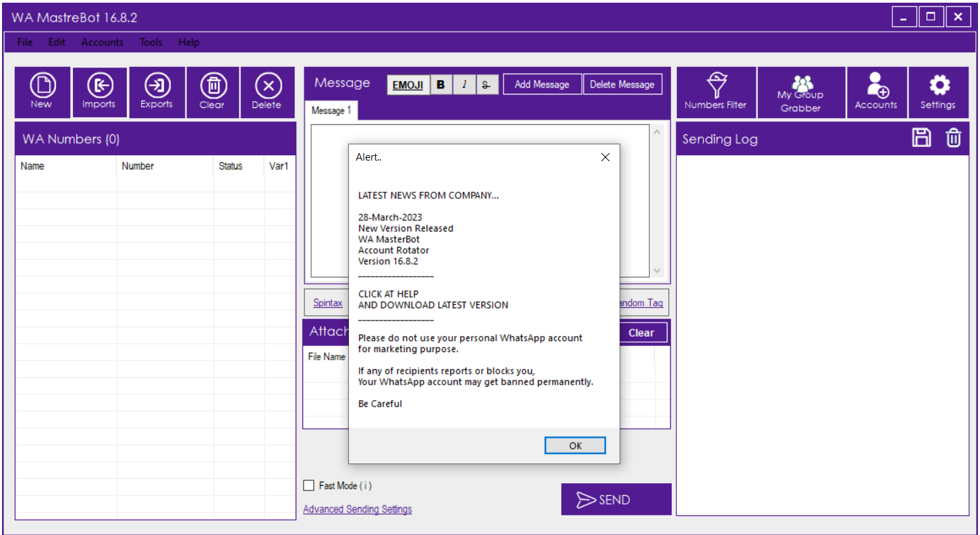The image size is (980, 535).
Task: Close the Alert dialog with X
Action: coord(605,157)
